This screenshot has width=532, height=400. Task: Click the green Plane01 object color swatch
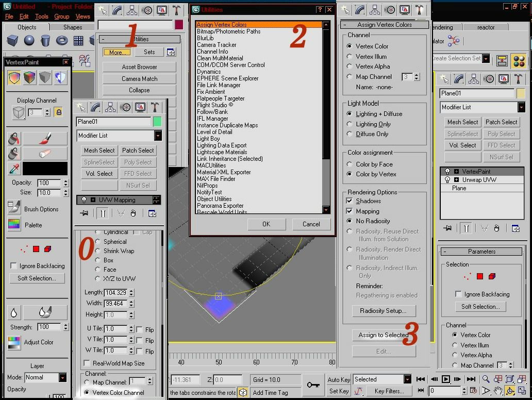[157, 122]
